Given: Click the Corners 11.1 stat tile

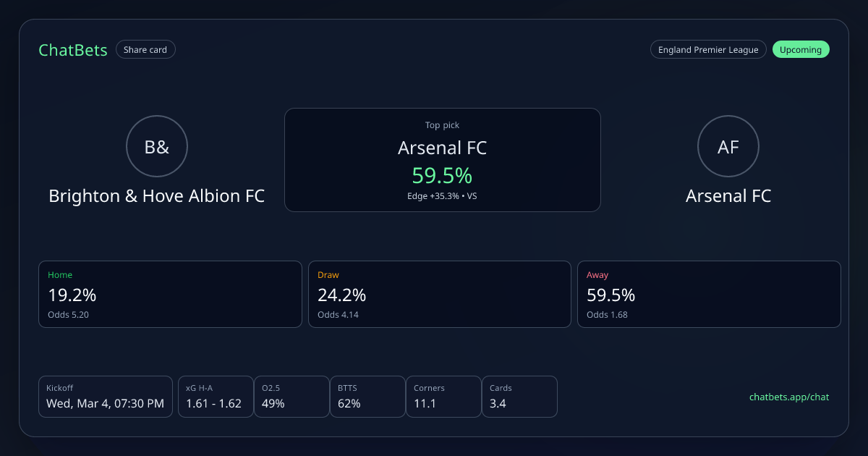Looking at the screenshot, I should tap(443, 397).
